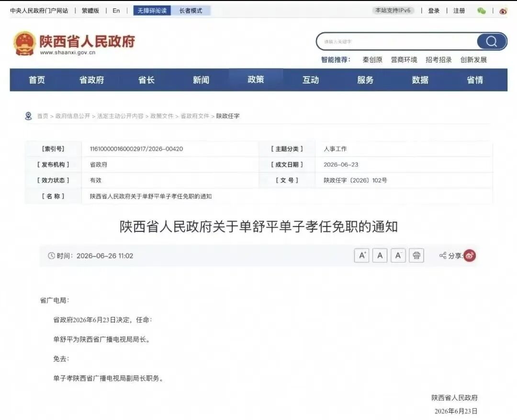The width and height of the screenshot is (517, 420).
Task: Open the WeChat icon in top bar
Action: (x=482, y=11)
